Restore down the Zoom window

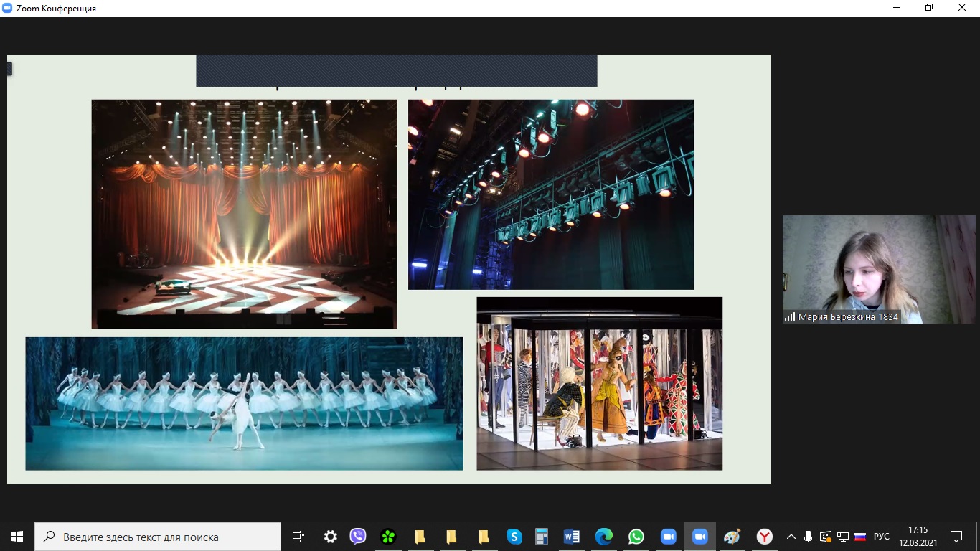tap(929, 8)
